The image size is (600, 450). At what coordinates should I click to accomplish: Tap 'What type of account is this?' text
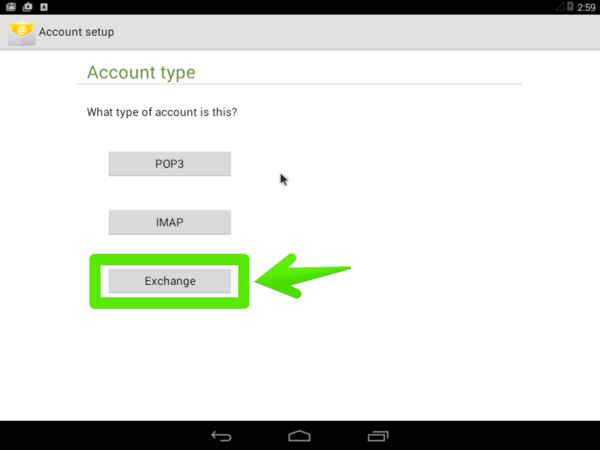click(x=162, y=112)
